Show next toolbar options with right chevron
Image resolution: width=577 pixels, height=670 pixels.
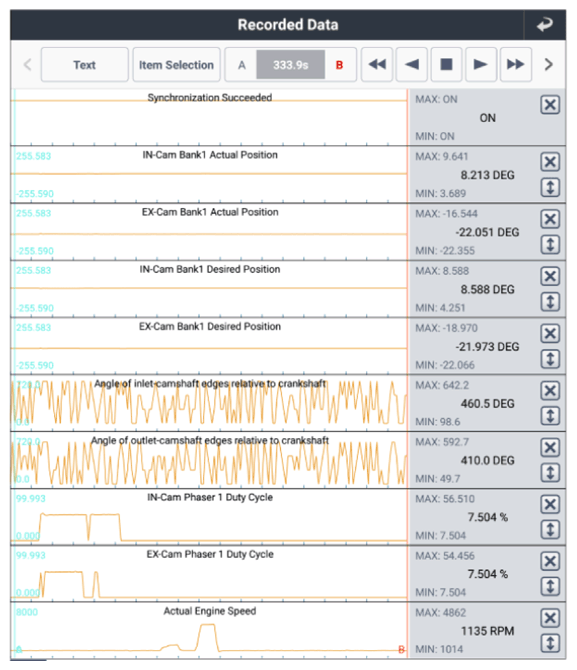click(548, 65)
